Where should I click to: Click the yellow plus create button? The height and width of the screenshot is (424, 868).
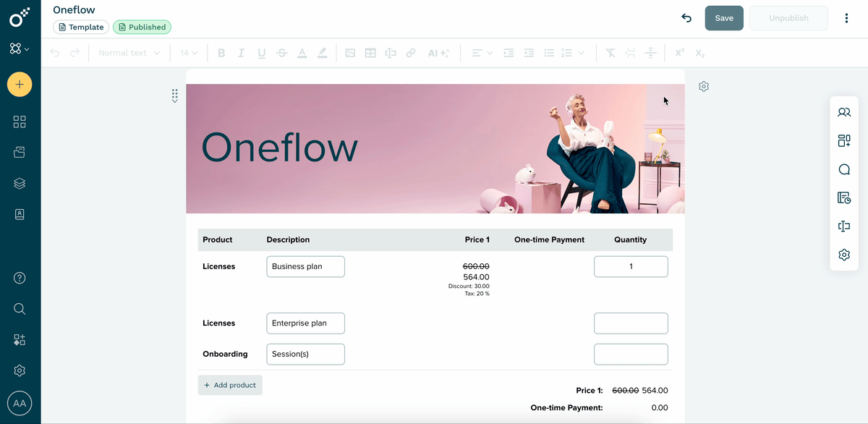[20, 85]
